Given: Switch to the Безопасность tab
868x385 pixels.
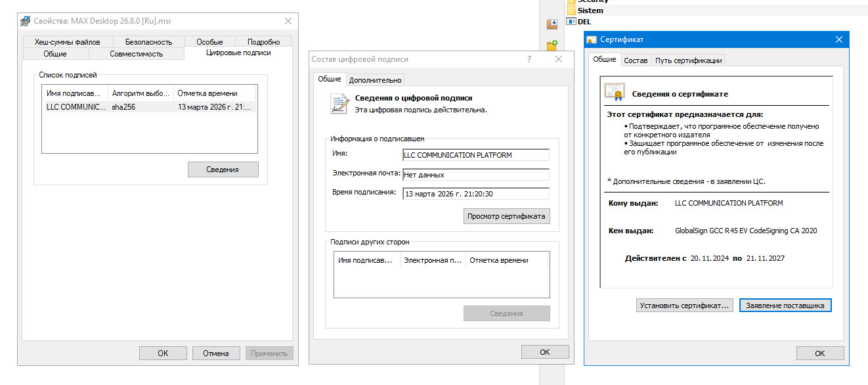Looking at the screenshot, I should pos(148,42).
